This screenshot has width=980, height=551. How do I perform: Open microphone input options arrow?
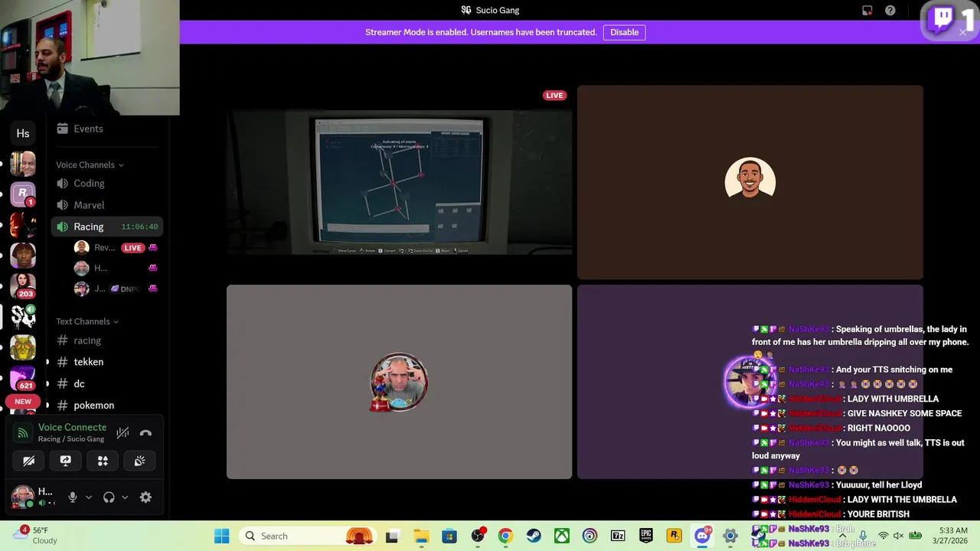point(89,497)
